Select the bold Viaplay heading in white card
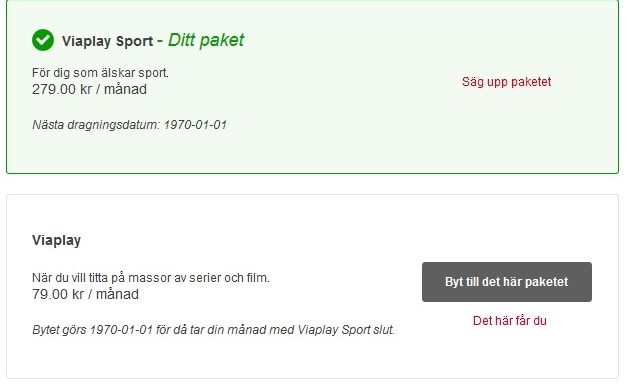This screenshot has height=386, width=627. coord(56,240)
